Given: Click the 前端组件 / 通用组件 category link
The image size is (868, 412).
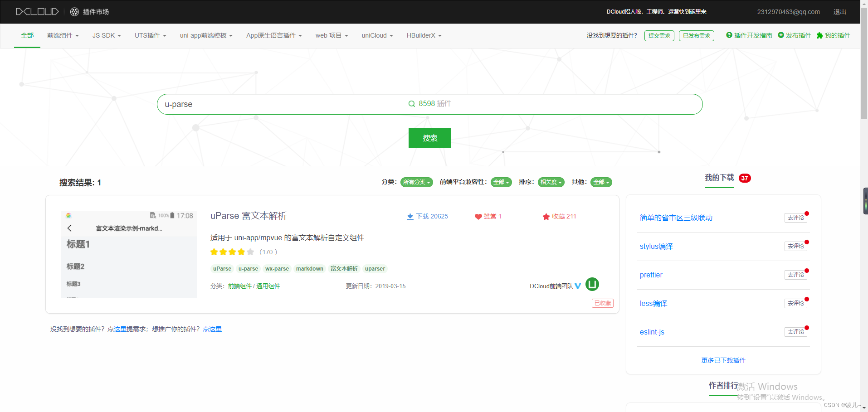Looking at the screenshot, I should (254, 286).
